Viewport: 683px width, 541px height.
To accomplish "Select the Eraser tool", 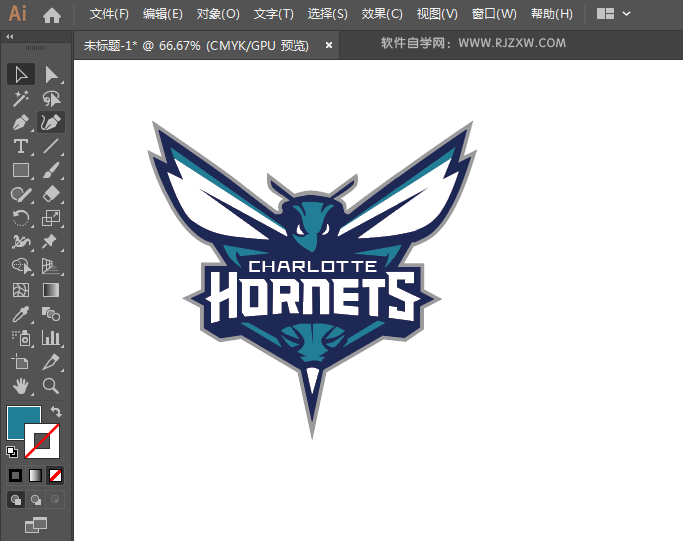I will (x=51, y=194).
